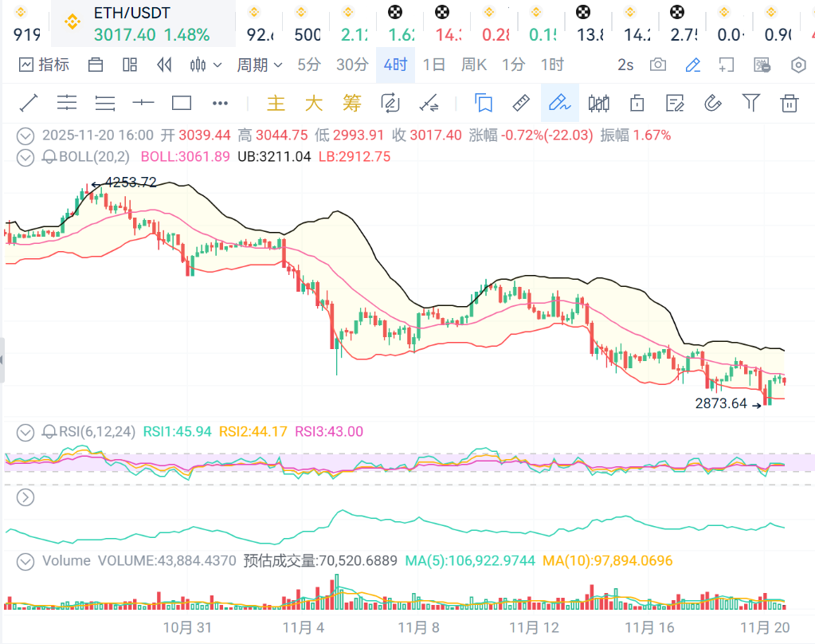
Task: Switch to the 30分 timeframe tab
Action: (x=351, y=65)
